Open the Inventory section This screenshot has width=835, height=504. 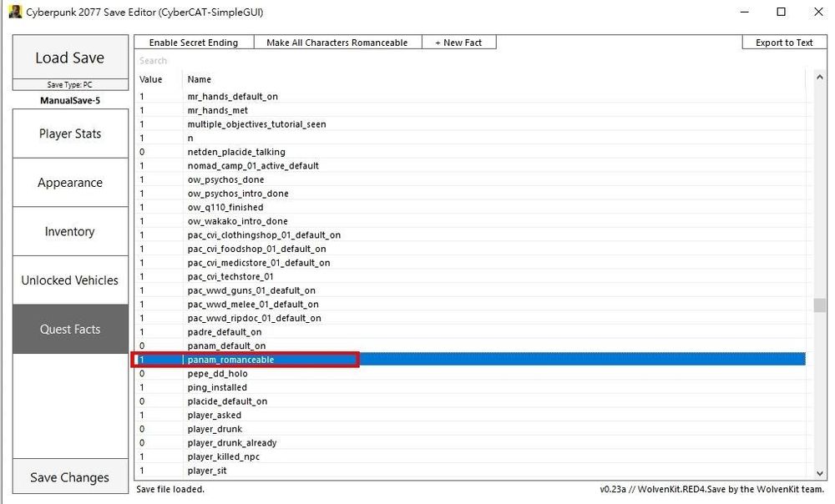(x=70, y=231)
